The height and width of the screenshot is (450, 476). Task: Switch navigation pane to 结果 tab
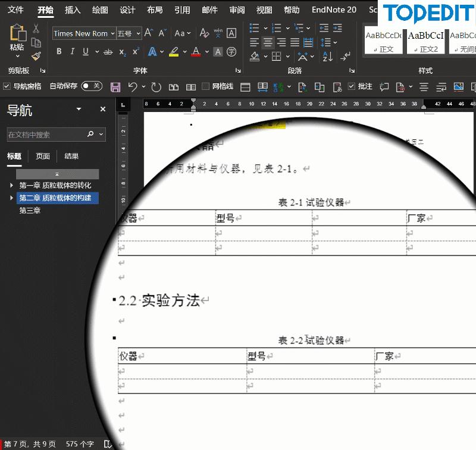(x=71, y=156)
